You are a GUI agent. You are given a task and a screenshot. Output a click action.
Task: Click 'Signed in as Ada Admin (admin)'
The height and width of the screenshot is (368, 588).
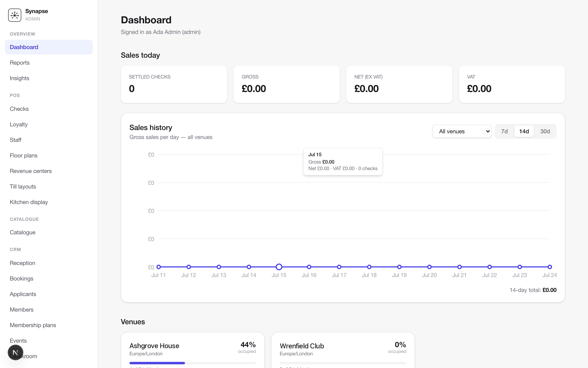click(161, 32)
